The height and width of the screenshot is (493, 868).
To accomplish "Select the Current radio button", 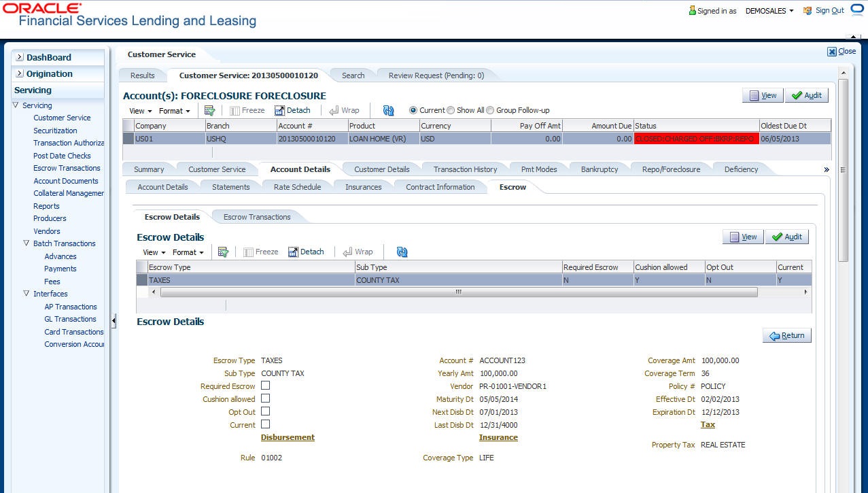I will click(x=413, y=110).
